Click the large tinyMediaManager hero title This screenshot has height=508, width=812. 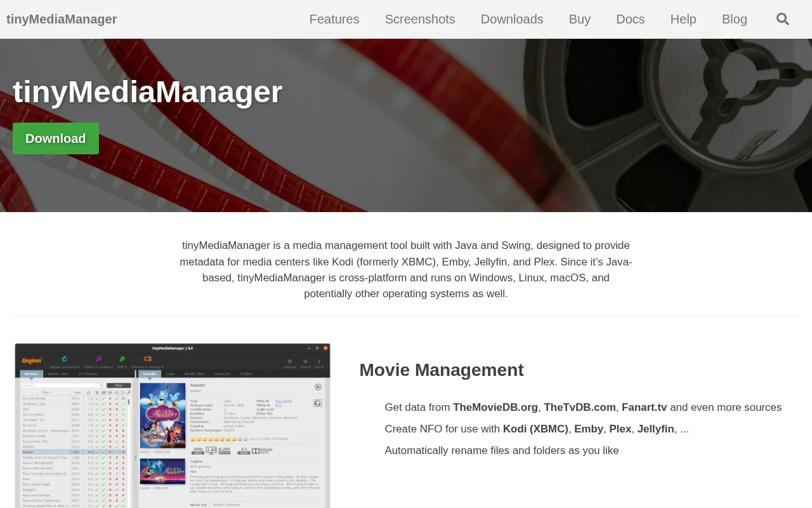pyautogui.click(x=148, y=92)
